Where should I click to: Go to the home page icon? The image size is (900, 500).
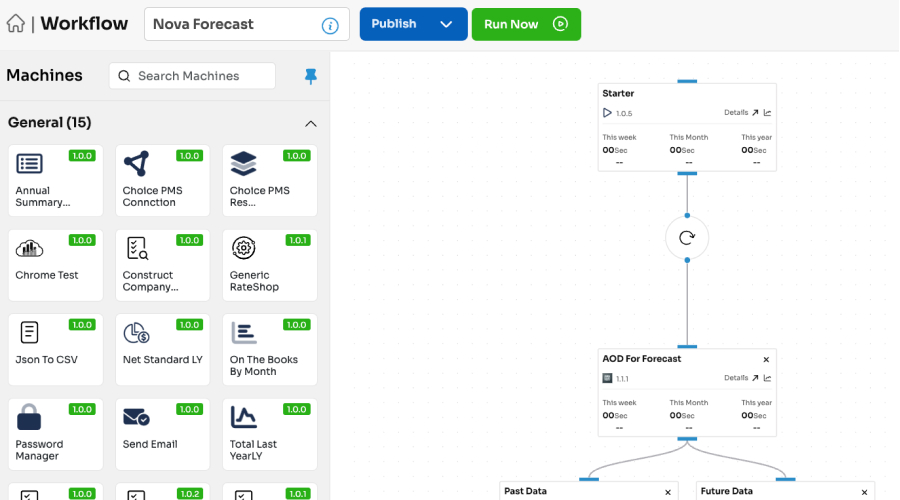(x=16, y=24)
